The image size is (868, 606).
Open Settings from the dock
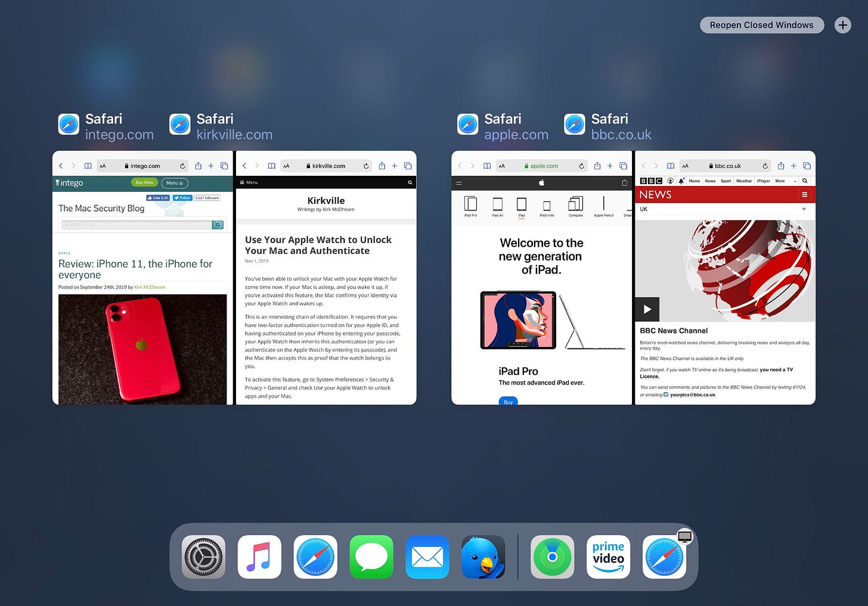203,557
